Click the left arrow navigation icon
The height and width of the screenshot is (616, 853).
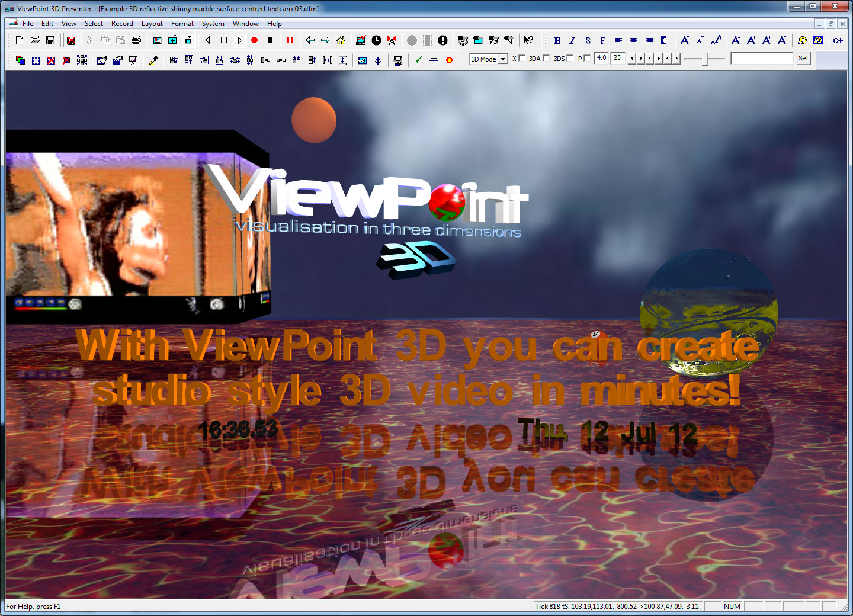(x=310, y=40)
